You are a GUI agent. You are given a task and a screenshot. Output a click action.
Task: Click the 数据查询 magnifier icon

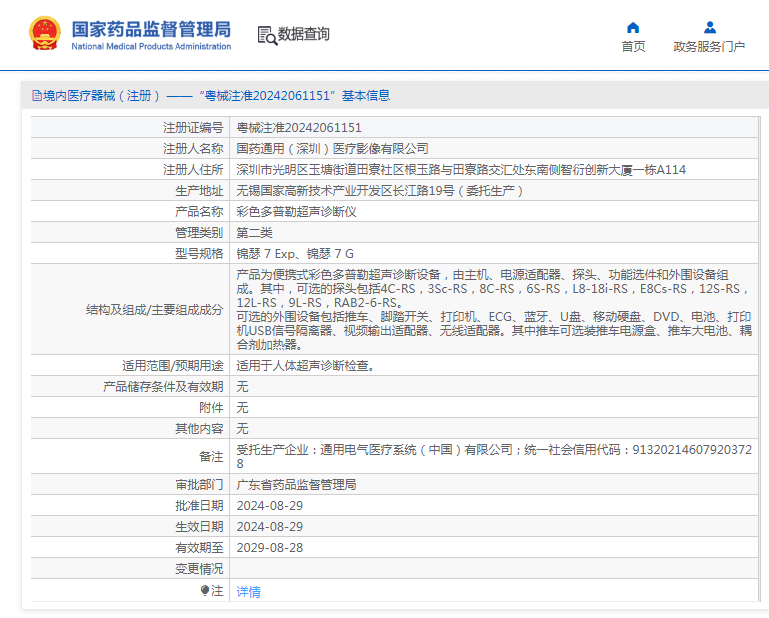click(267, 35)
